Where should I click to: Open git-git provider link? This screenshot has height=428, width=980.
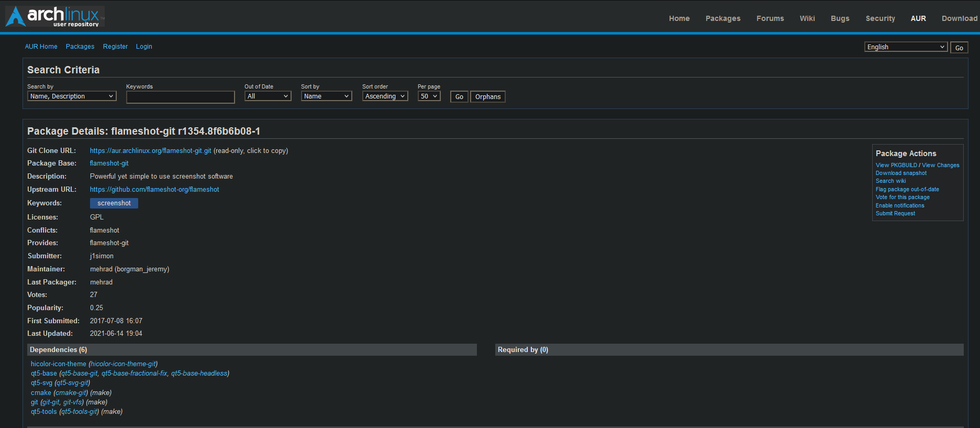point(51,402)
